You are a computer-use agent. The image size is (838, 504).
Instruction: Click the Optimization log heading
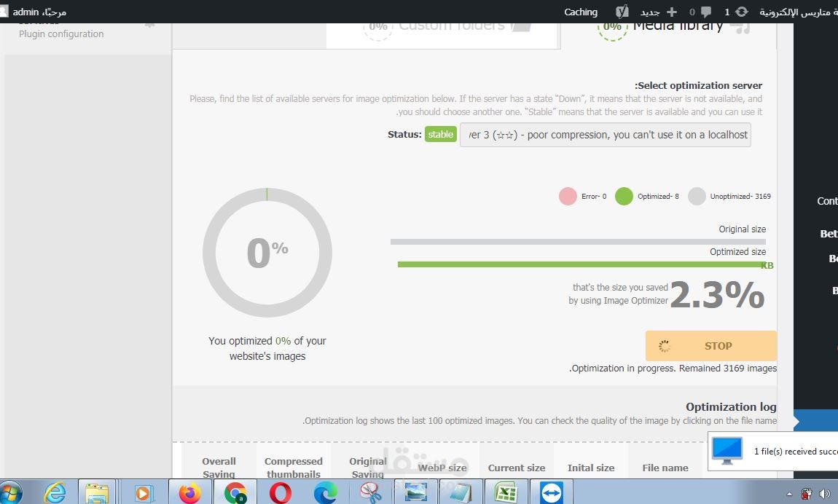(x=731, y=407)
